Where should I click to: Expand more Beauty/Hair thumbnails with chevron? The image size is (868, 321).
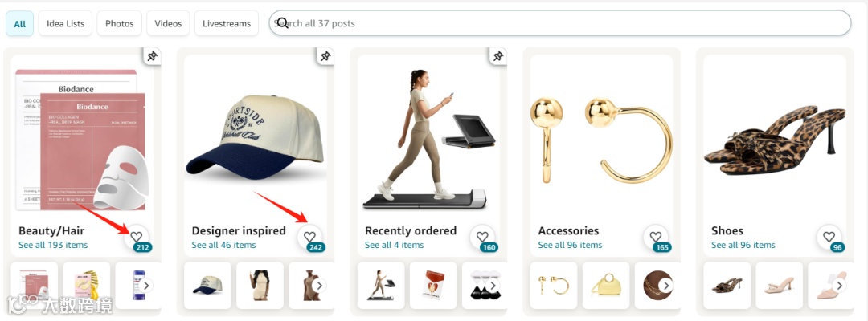tap(146, 286)
